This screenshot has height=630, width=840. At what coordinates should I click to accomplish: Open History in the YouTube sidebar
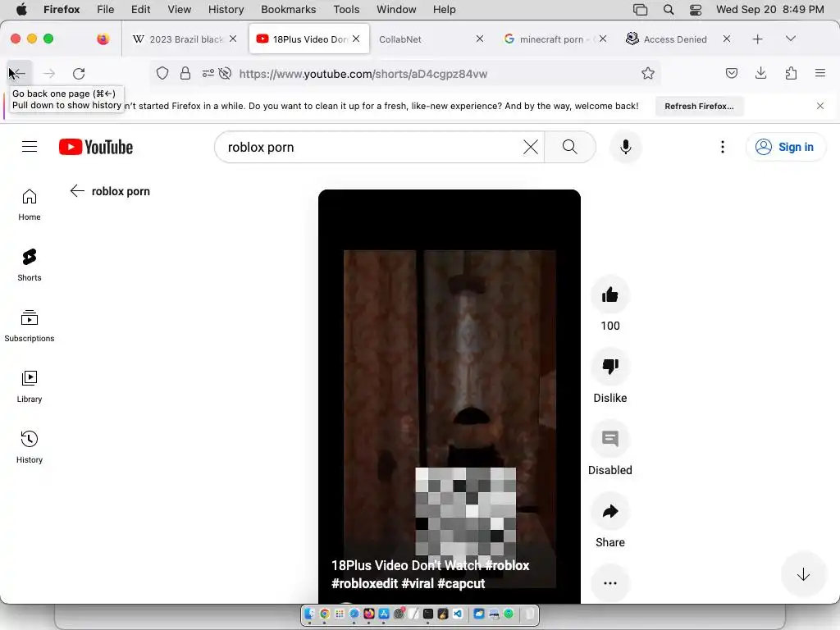point(30,447)
